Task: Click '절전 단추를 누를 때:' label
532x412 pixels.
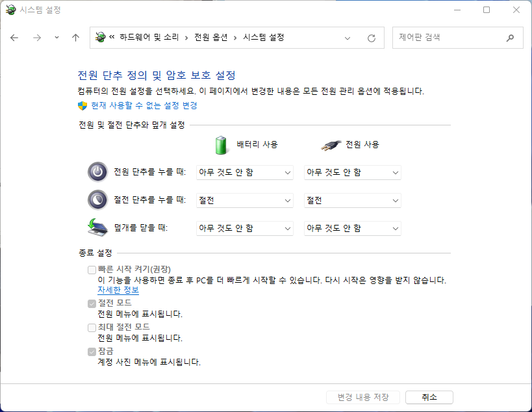Action: pos(149,200)
